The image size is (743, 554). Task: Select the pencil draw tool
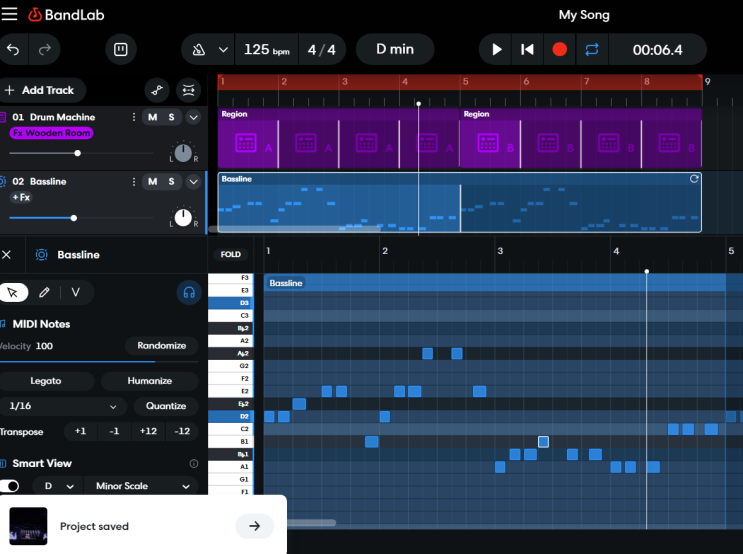(44, 292)
